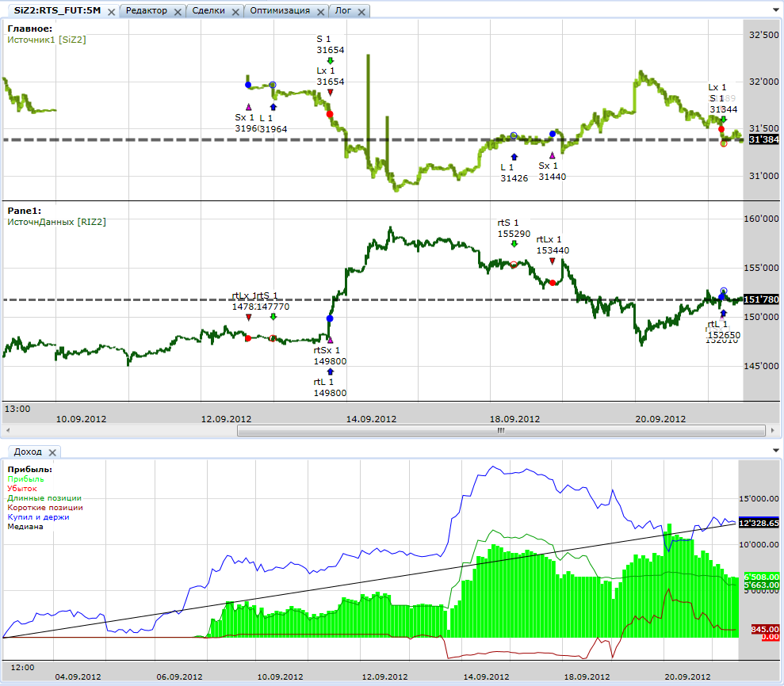Click the L 1 31426 long entry arrow
Viewport: 784px width, 686px height.
pyautogui.click(x=514, y=157)
